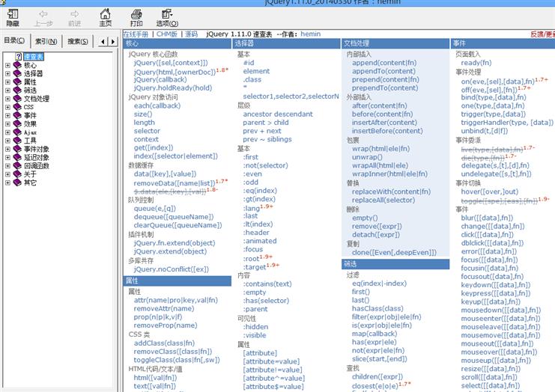This screenshot has height=392, width=555.
Task: Click the 隐藏 (Hide) toolbar icon
Action: click(x=13, y=16)
